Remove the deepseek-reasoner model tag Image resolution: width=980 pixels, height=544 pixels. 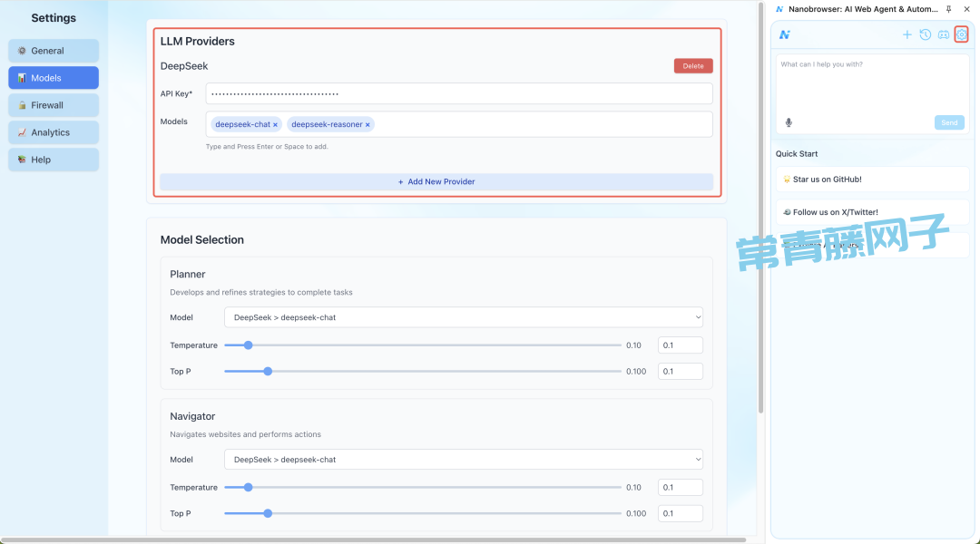[x=367, y=125]
